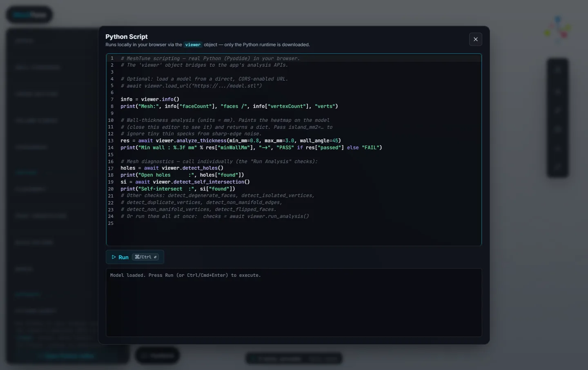
Task: Click the "# await viewer.load_url" comment line
Action: click(x=191, y=86)
